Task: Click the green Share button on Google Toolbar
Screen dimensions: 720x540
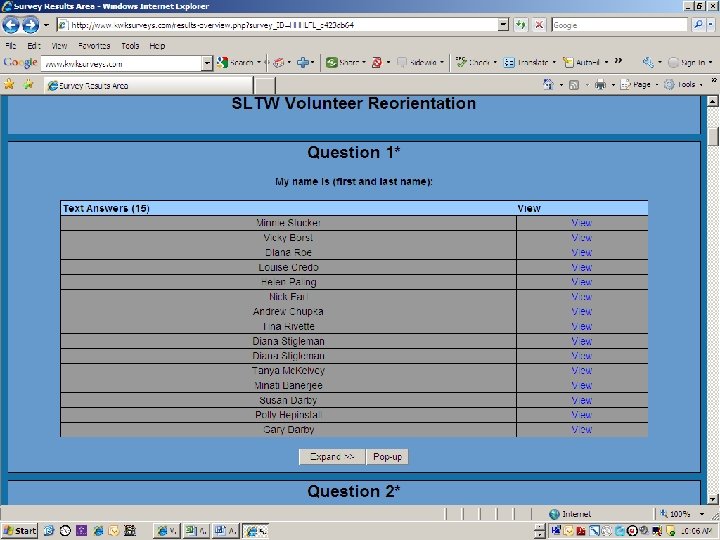Action: pos(342,62)
